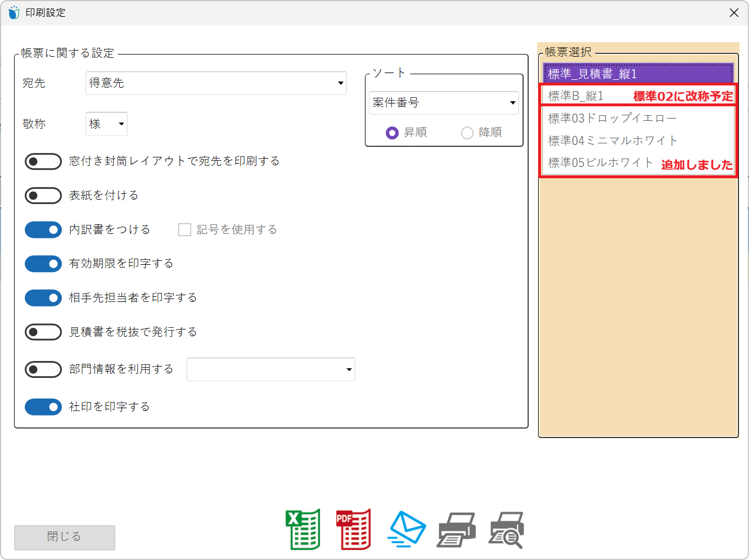Expand the 敬称 dropdown showing 様
The image size is (749, 560).
point(106,124)
